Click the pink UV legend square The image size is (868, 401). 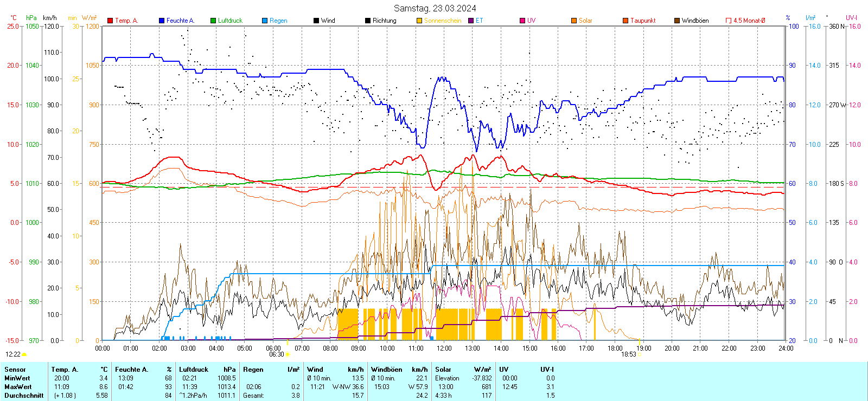[522, 21]
